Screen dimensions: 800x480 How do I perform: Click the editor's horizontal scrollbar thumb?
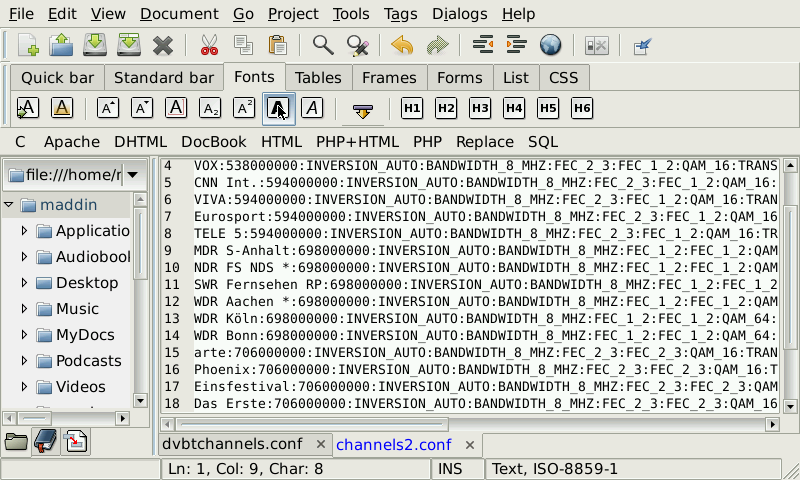312,424
